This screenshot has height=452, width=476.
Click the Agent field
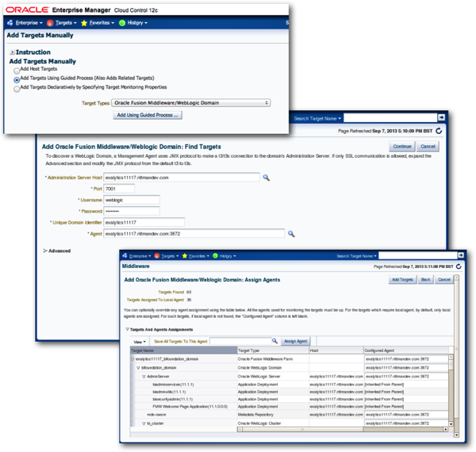(x=194, y=234)
